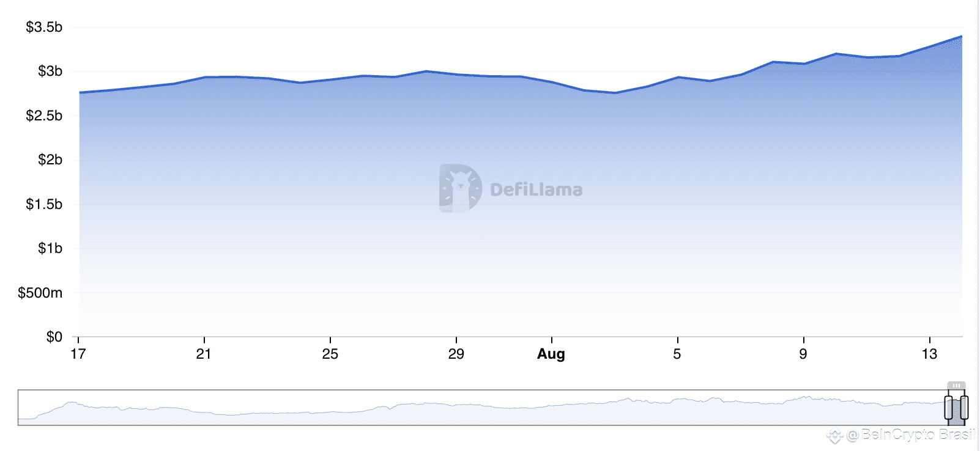Click the DefiLlama llama logo watermark
Screen dimensions: 980x451
tap(461, 188)
